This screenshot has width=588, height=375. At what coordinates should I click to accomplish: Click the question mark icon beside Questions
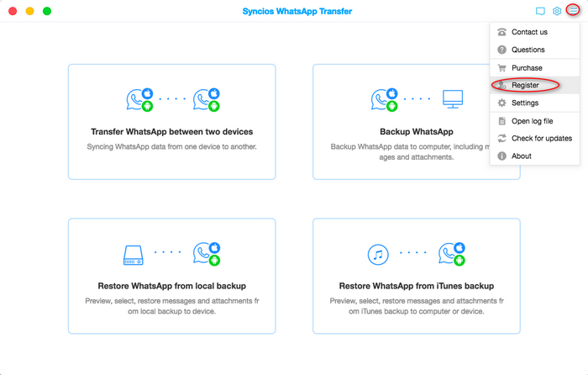[x=501, y=50]
